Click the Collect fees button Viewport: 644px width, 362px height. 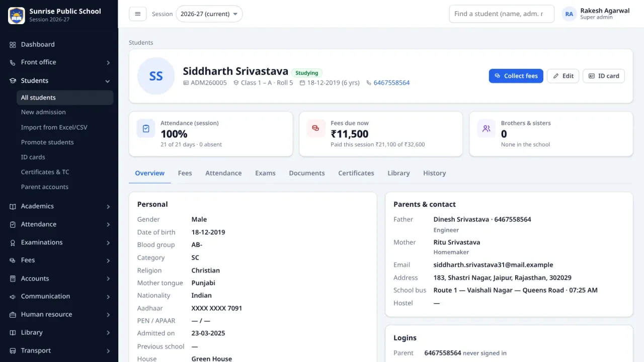(516, 76)
